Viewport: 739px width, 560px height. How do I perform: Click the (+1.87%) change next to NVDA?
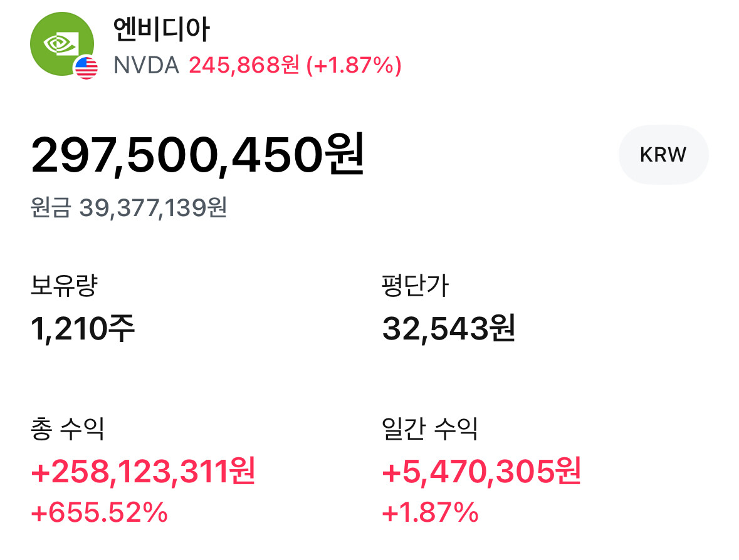point(354,65)
